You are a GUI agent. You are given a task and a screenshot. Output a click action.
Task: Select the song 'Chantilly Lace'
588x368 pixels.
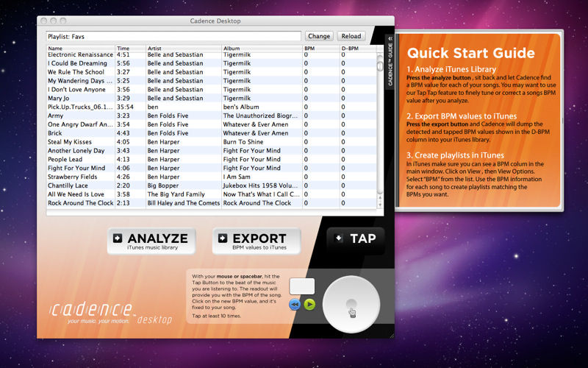[x=68, y=185]
